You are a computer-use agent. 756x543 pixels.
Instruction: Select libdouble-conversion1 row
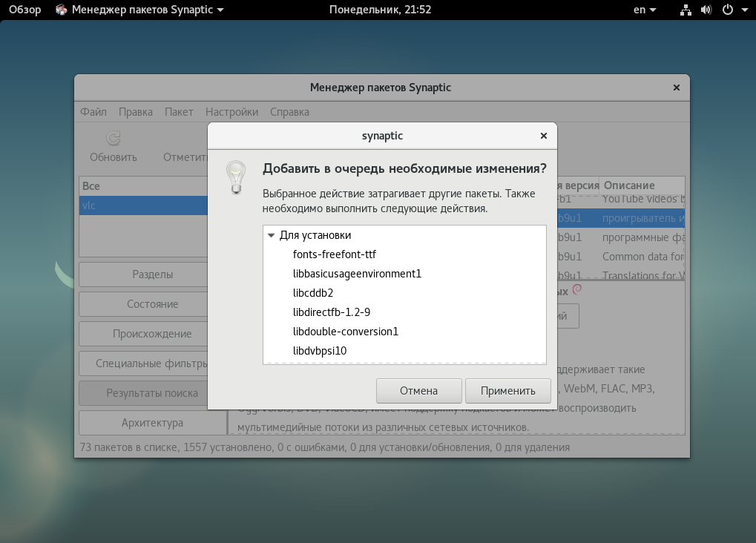[x=404, y=332]
